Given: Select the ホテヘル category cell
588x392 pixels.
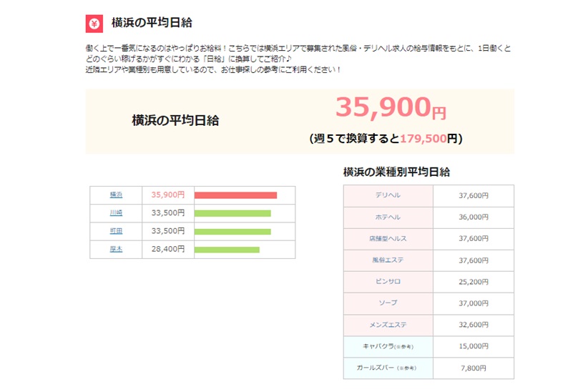Looking at the screenshot, I should click(x=388, y=217).
